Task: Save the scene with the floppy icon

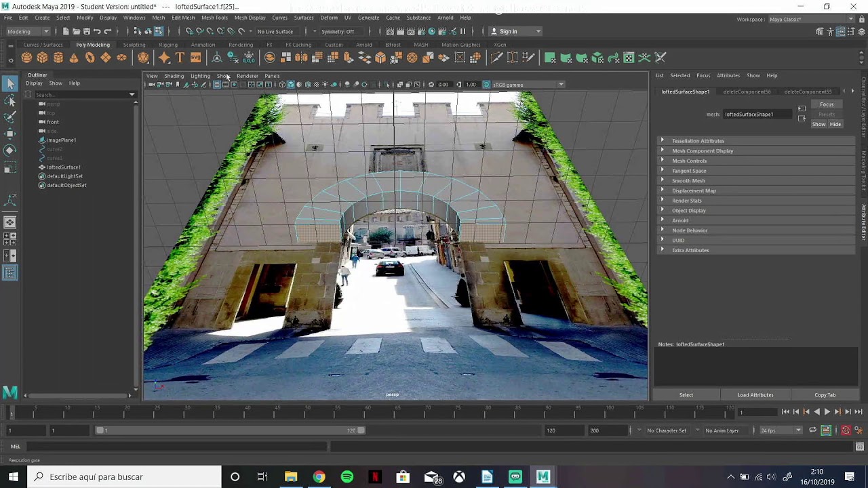Action: coord(87,31)
